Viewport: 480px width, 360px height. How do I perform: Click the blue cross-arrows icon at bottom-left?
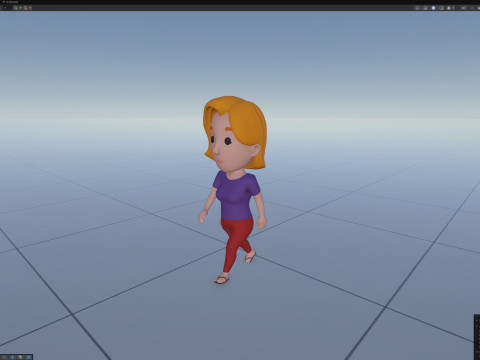pos(12,357)
